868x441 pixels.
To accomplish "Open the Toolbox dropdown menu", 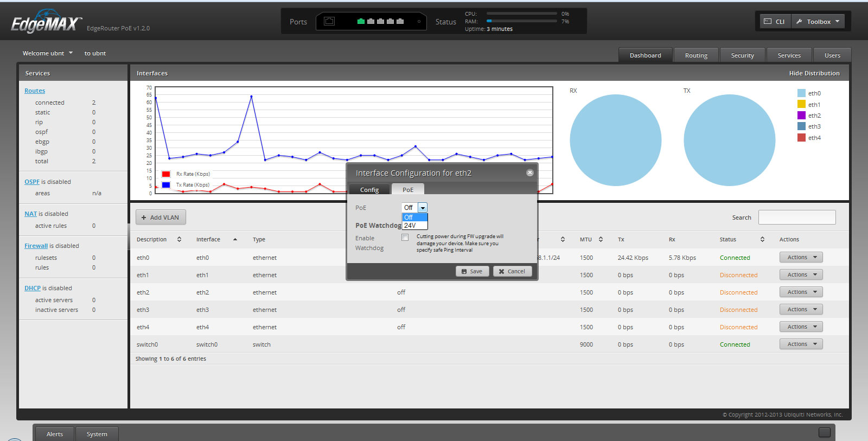I will point(818,22).
